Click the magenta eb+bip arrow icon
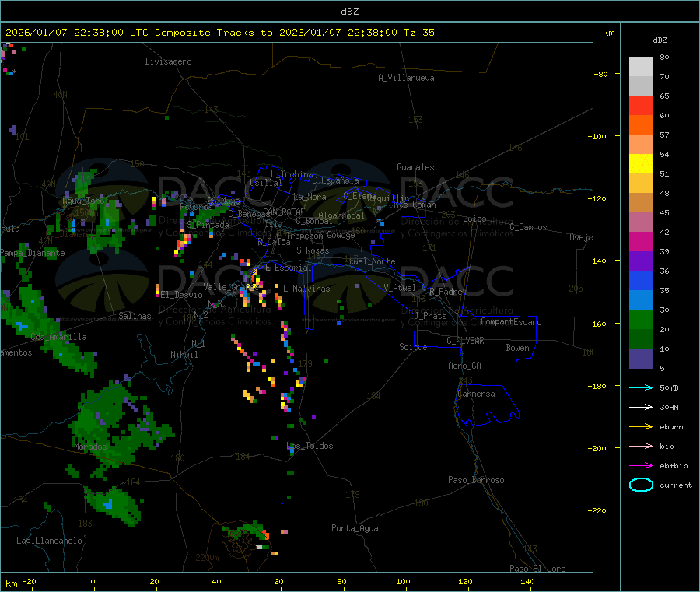Screen dimensions: 700x592 [641, 466]
